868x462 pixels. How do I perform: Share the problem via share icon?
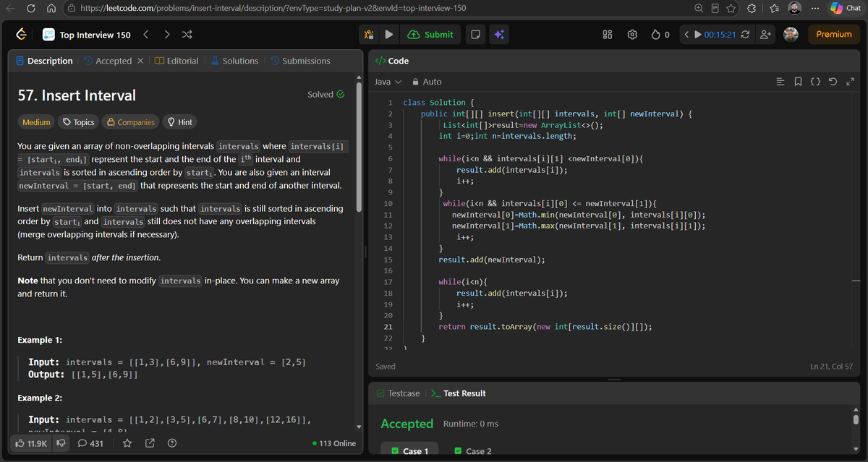(x=150, y=443)
